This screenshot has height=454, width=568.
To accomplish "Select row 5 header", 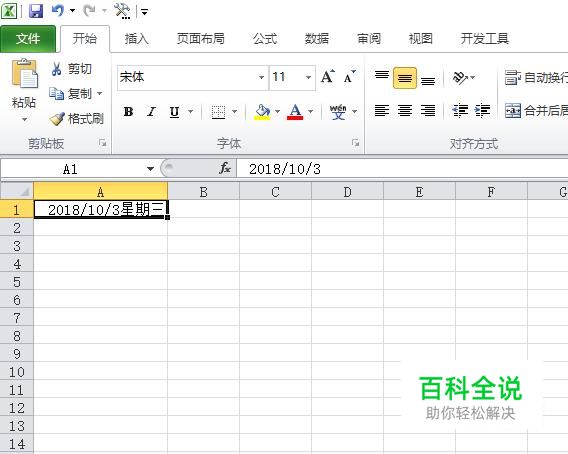I will pos(17,282).
